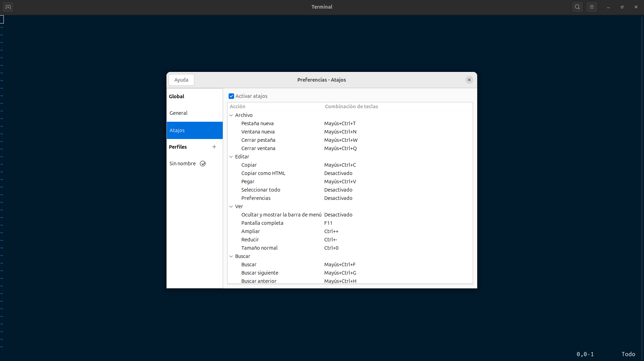Collapse the Ver shortcuts group
Screen dimensions: 644x361
pyautogui.click(x=231, y=206)
